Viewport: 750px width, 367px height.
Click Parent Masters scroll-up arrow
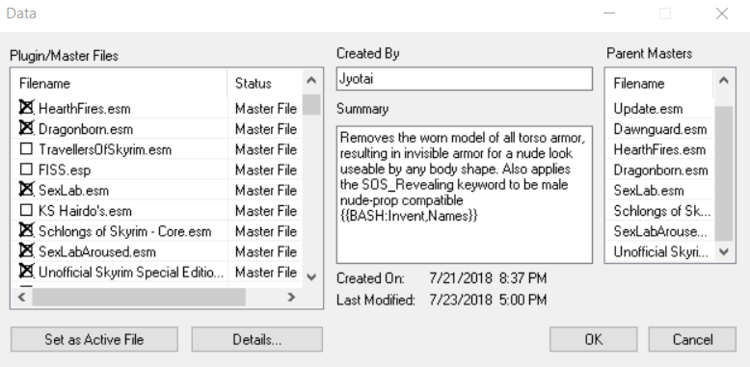(724, 80)
